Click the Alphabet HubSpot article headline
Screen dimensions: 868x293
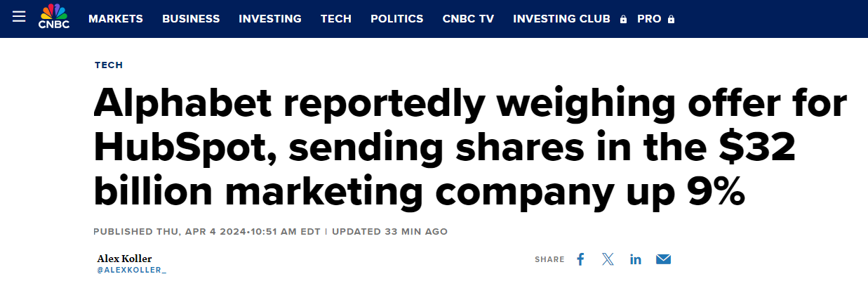point(470,148)
